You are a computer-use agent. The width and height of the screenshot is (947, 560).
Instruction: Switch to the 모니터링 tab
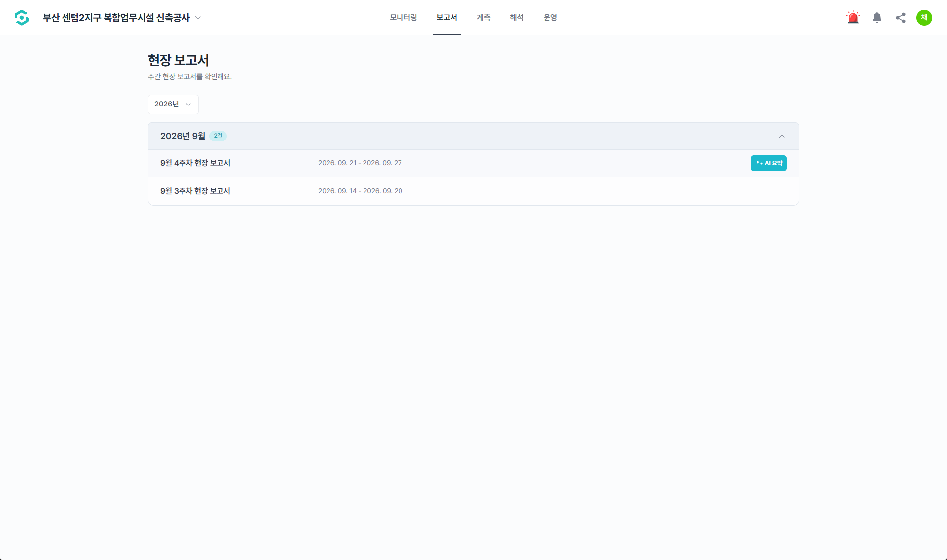tap(403, 17)
